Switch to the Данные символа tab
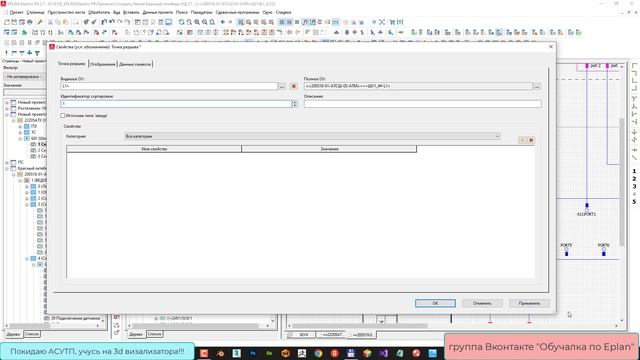This screenshot has height=360, width=640. coord(135,64)
